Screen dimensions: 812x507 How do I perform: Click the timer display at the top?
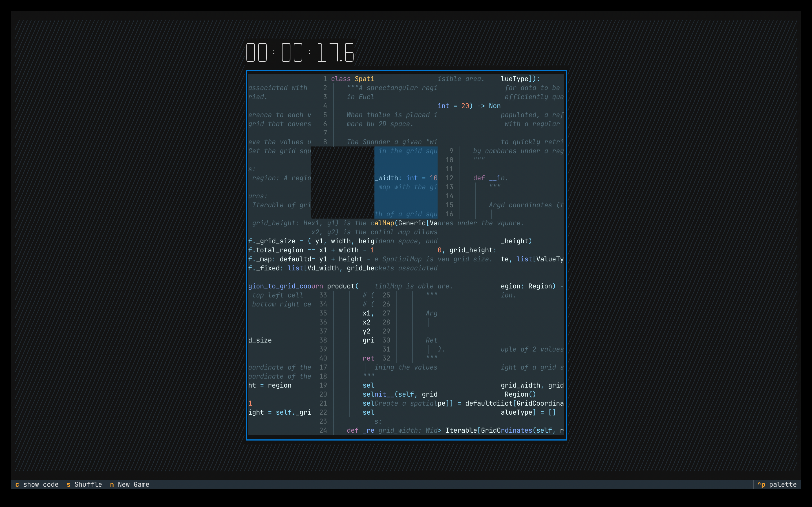point(300,52)
